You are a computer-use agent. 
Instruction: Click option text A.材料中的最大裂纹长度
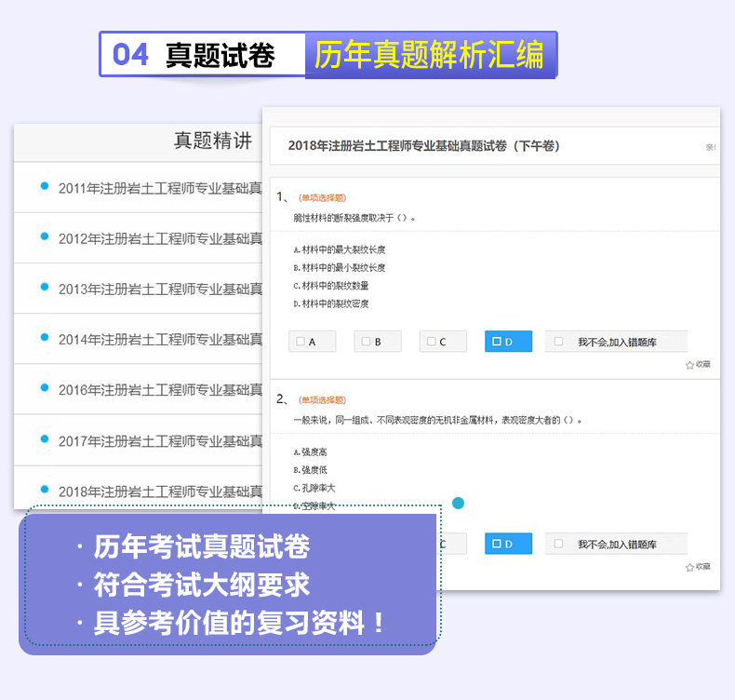pyautogui.click(x=340, y=249)
